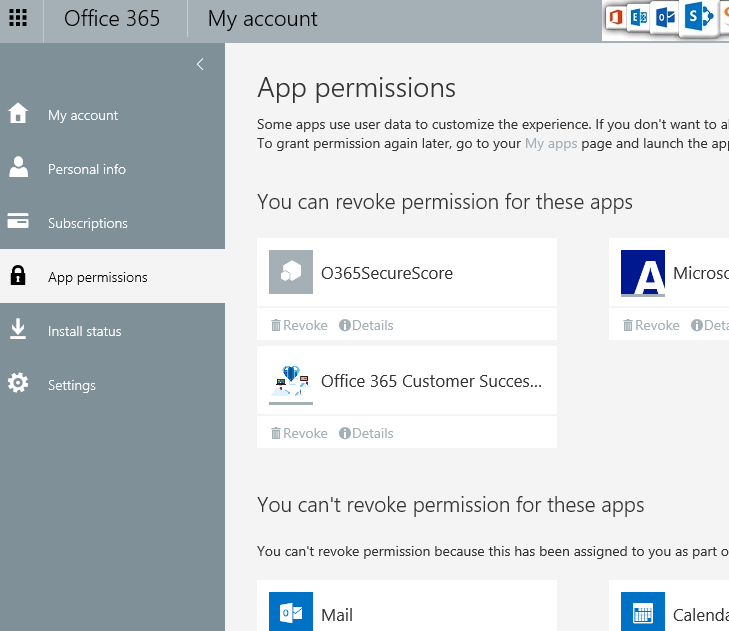
Task: Click the Outlook icon in header
Action: [664, 18]
